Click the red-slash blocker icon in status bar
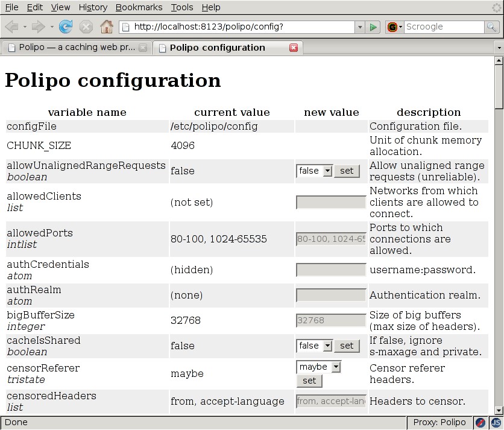 (480, 422)
